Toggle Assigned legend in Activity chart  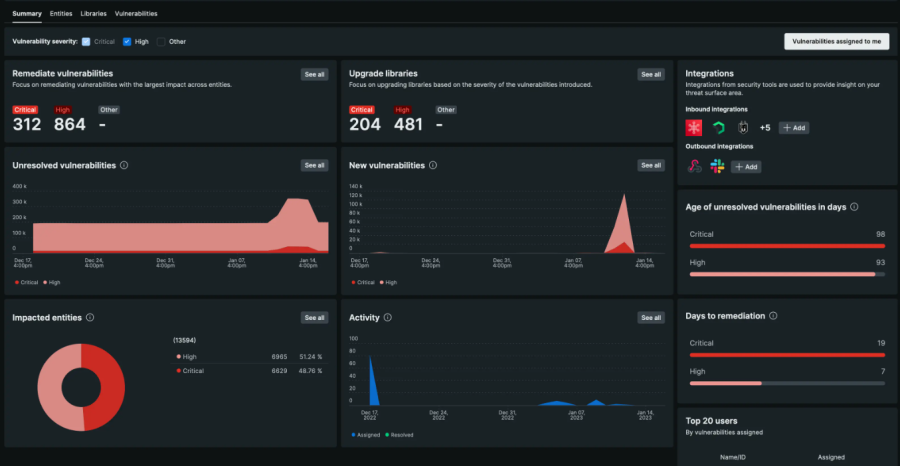[x=366, y=435]
